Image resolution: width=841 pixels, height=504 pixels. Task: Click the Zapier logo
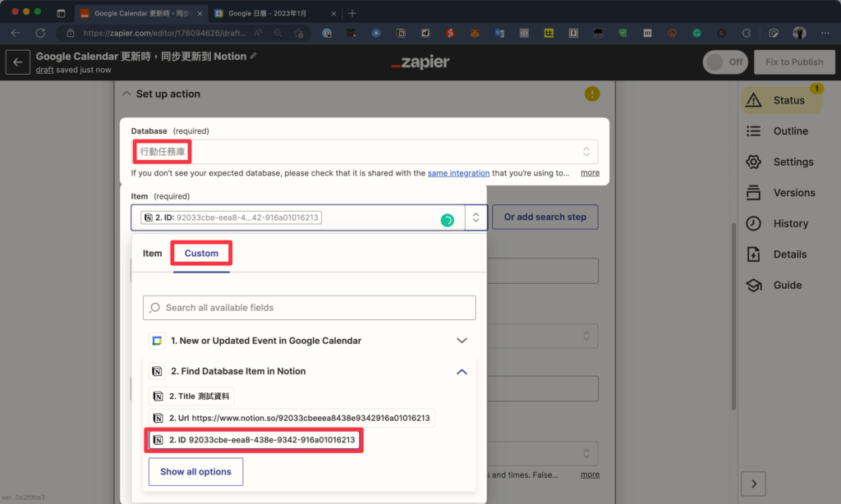(x=420, y=62)
